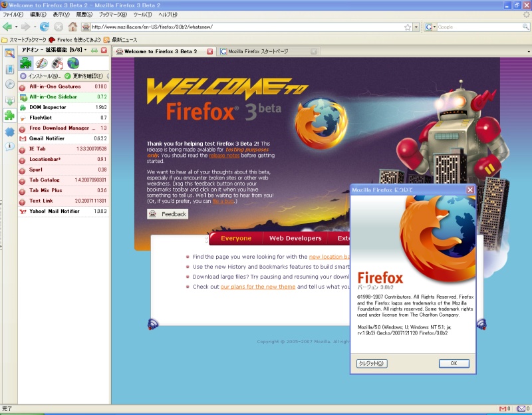532x415 pixels.
Task: Select the Yahoo! Mail Notifier extension row
Action: click(x=63, y=211)
